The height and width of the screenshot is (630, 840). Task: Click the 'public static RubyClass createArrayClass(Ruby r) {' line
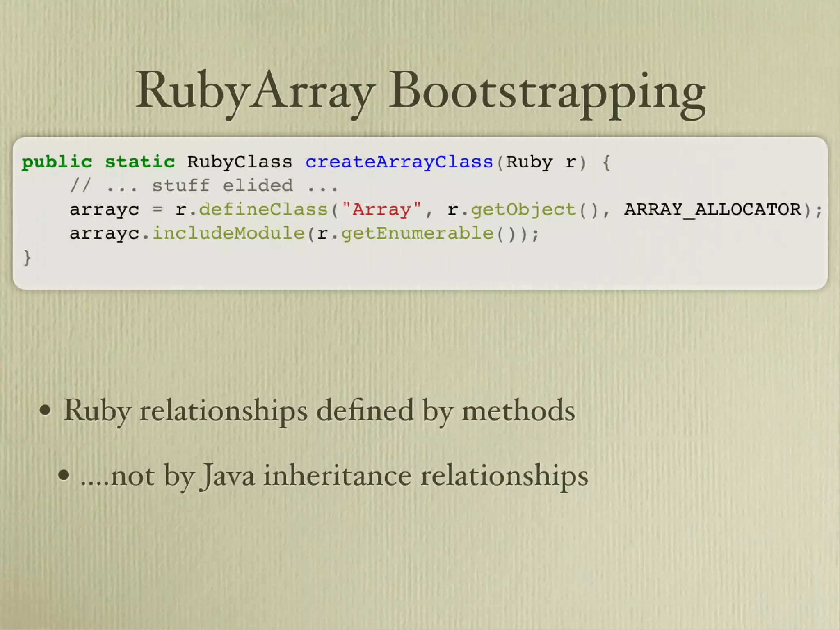tap(316, 162)
